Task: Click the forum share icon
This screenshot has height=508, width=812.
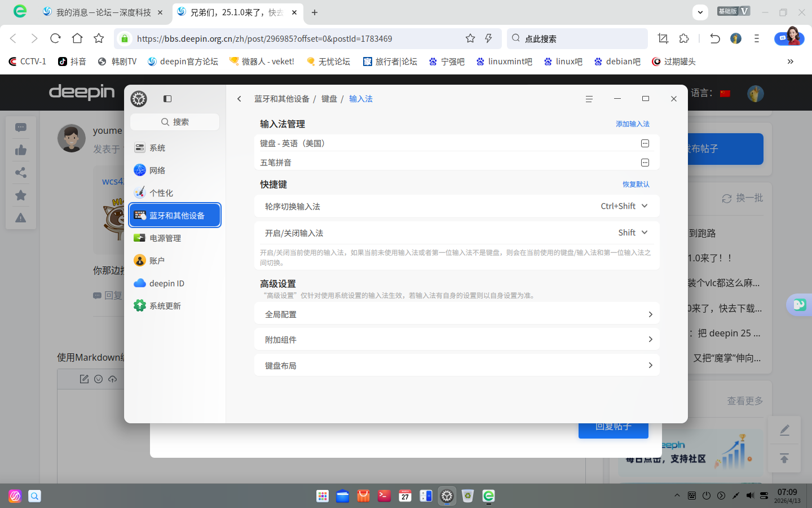Action: click(x=21, y=173)
